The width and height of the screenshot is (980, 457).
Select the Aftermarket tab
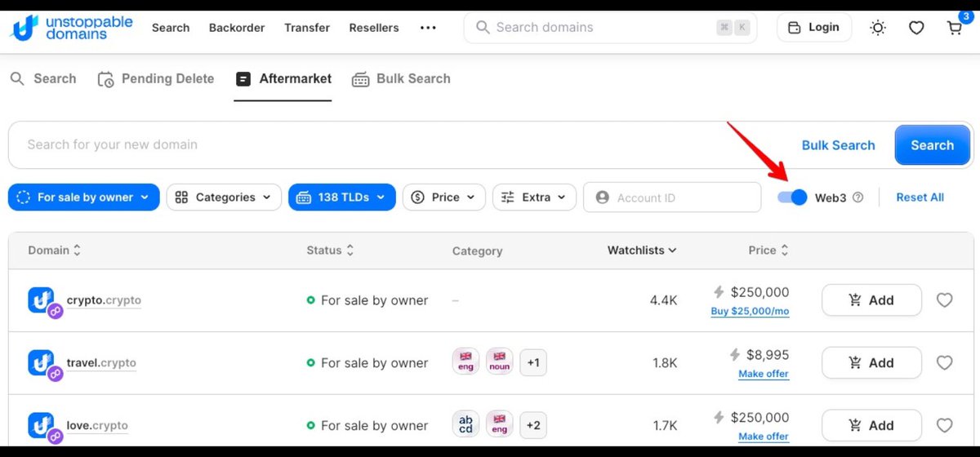pos(283,79)
